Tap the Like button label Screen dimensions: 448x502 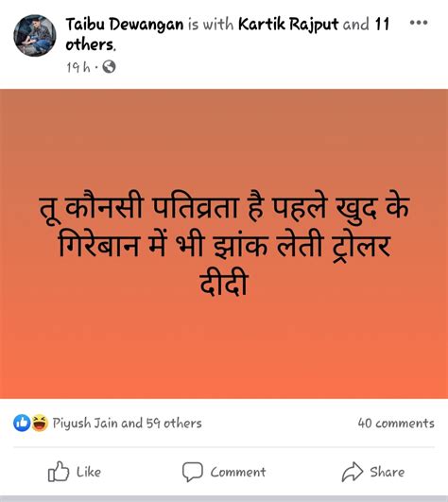pos(89,472)
